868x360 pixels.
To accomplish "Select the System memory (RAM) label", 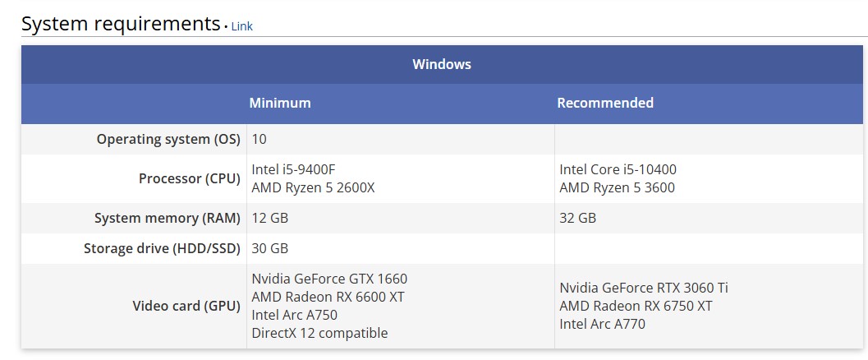I will click(x=167, y=218).
